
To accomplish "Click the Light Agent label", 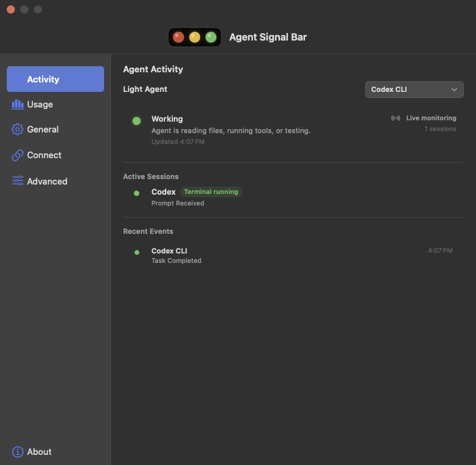I will click(x=145, y=89).
